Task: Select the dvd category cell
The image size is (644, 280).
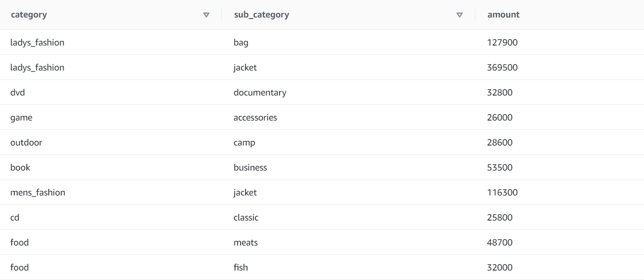Action: click(x=17, y=92)
